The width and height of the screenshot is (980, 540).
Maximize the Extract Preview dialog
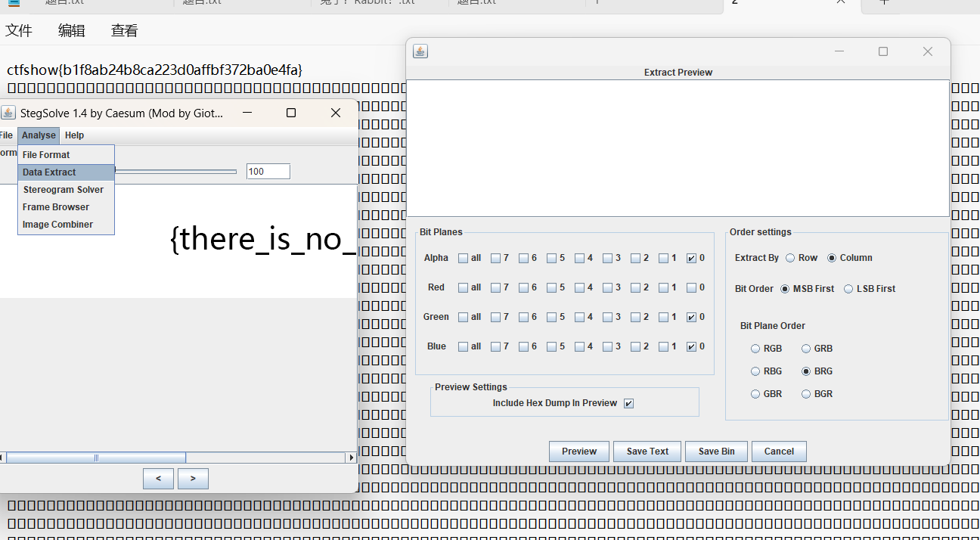[x=883, y=51]
